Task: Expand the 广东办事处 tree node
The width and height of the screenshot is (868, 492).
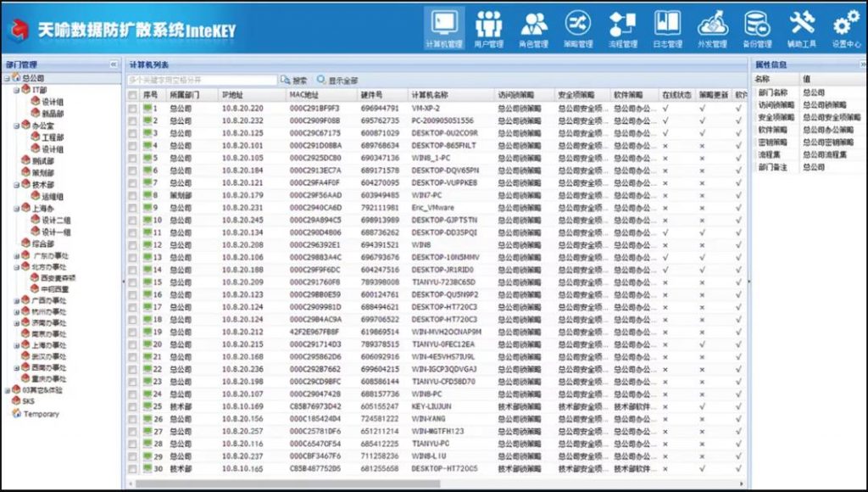Action: pos(17,256)
